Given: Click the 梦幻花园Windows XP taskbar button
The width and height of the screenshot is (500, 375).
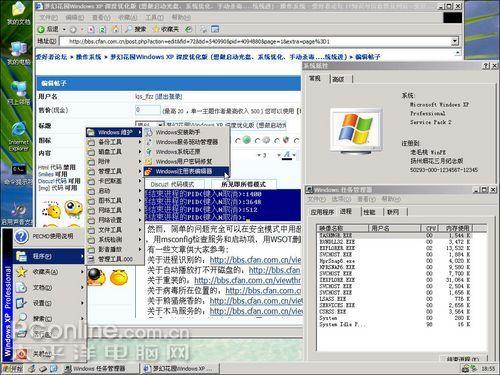Looking at the screenshot, I should [x=180, y=369].
